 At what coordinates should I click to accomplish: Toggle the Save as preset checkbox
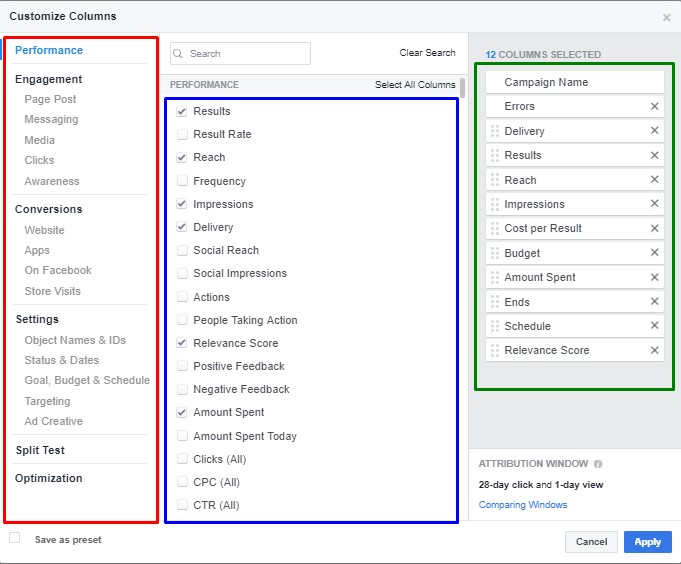(15, 538)
